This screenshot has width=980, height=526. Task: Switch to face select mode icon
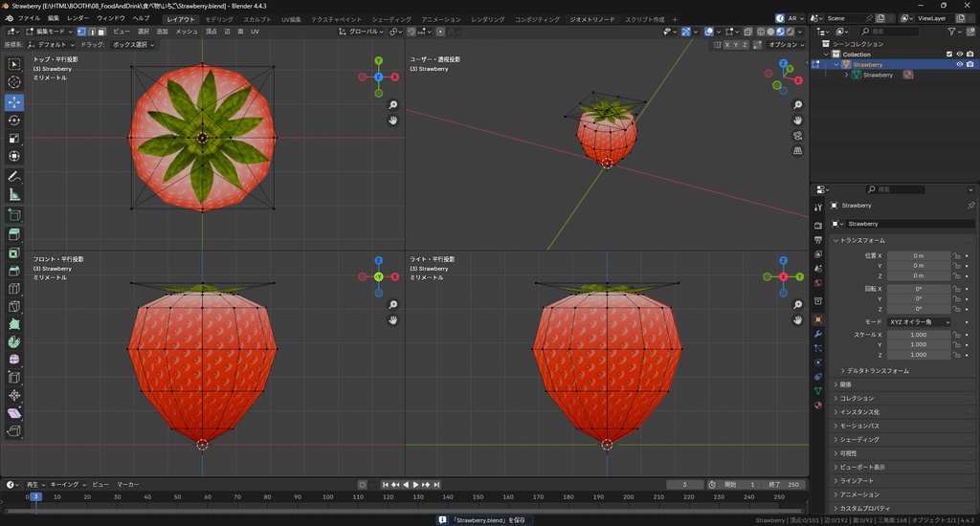coord(102,32)
